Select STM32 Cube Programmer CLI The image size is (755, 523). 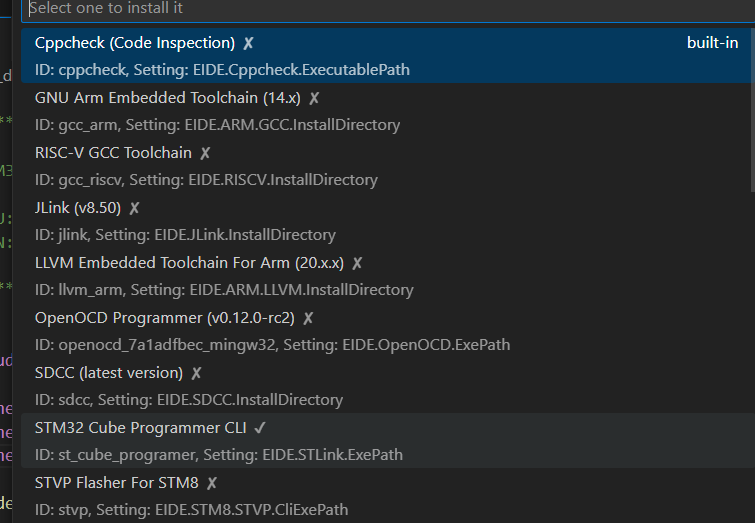click(388, 440)
